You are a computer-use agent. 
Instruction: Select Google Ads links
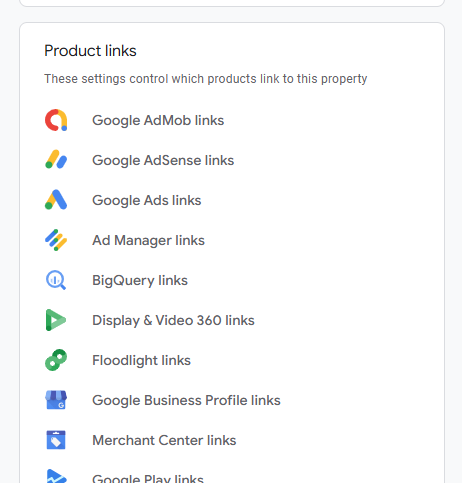coord(147,200)
